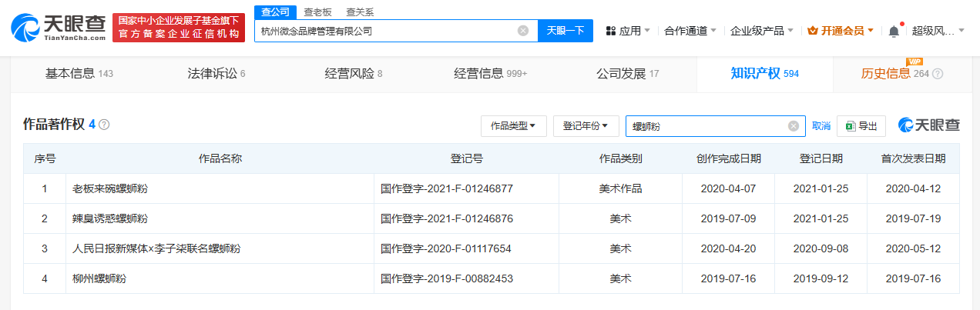980x310 pixels.
Task: Clear the company search box text
Action: 523,31
